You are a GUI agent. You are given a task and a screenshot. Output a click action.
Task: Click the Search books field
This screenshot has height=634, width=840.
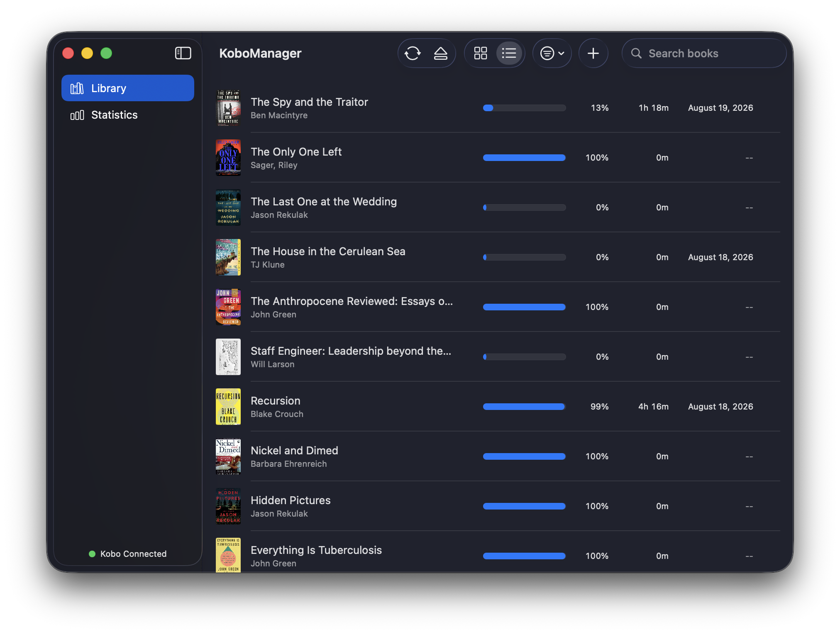point(704,53)
